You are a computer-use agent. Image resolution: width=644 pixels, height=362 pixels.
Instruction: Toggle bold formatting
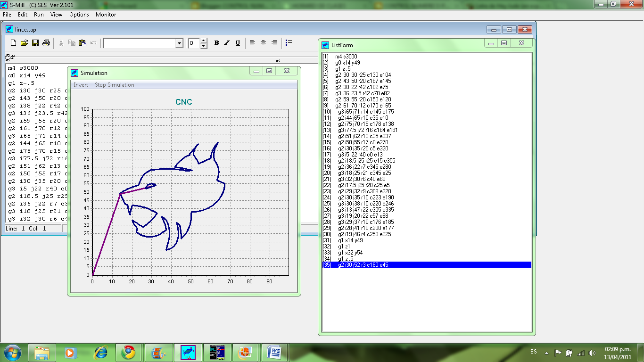coord(216,43)
